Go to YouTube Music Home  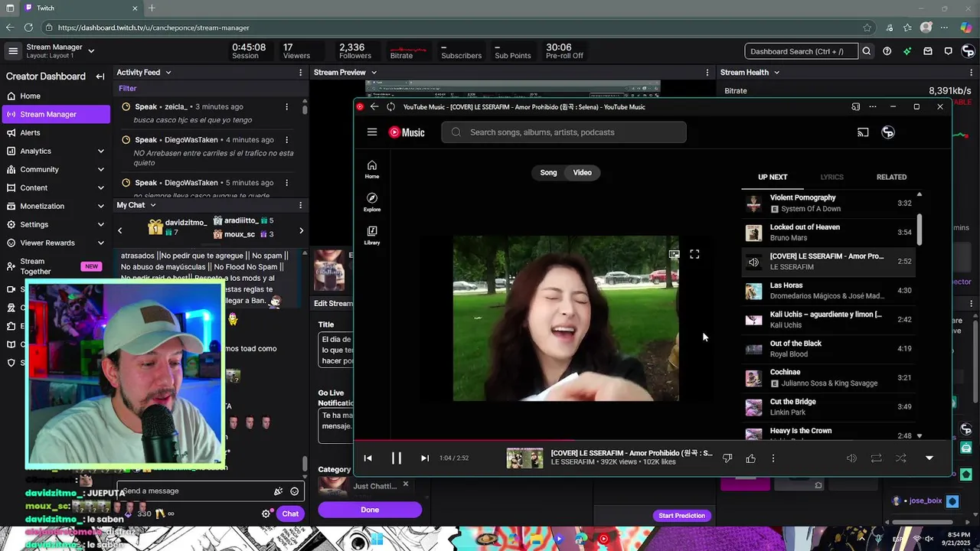(372, 170)
